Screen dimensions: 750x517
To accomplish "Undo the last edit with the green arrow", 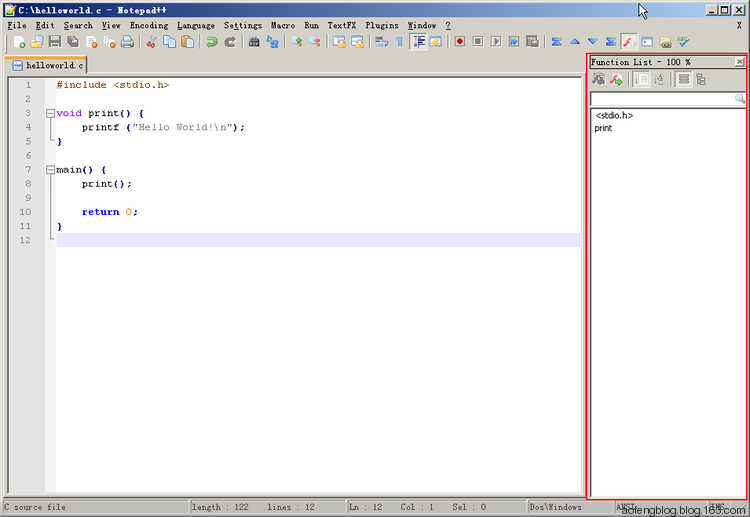I will [x=211, y=42].
